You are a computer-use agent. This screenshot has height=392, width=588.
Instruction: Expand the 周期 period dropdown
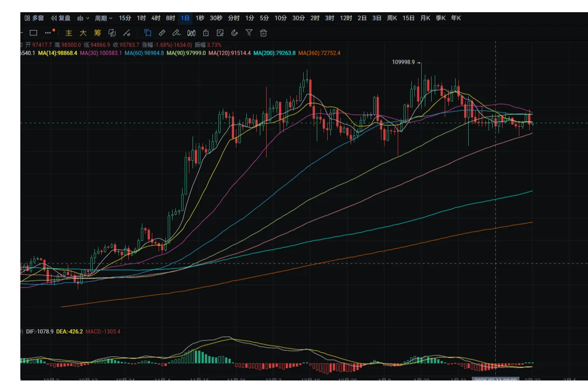pos(103,18)
